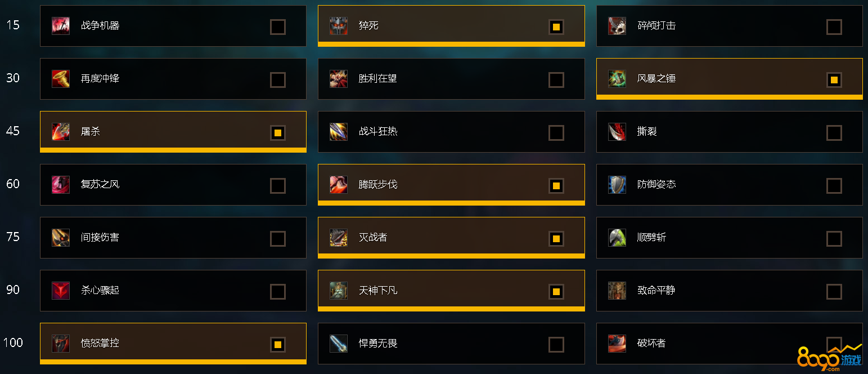Choose the 战斗狂热 talent row
This screenshot has width=868, height=374.
pyautogui.click(x=451, y=132)
